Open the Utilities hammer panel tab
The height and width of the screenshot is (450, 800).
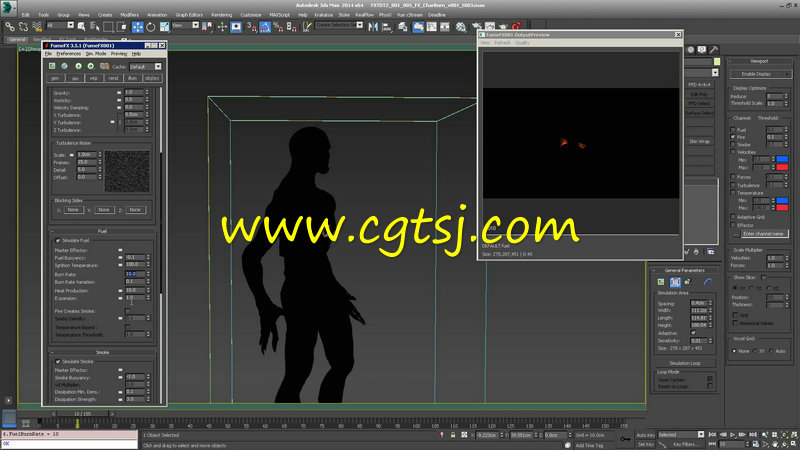(x=714, y=49)
